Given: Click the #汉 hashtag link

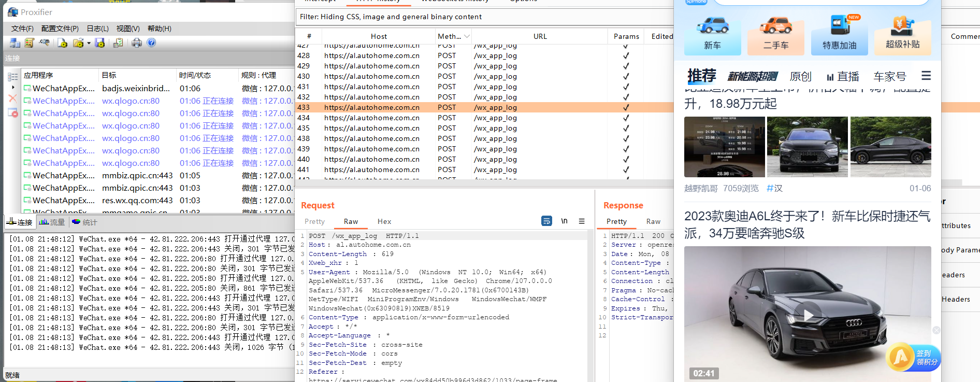Looking at the screenshot, I should [774, 188].
